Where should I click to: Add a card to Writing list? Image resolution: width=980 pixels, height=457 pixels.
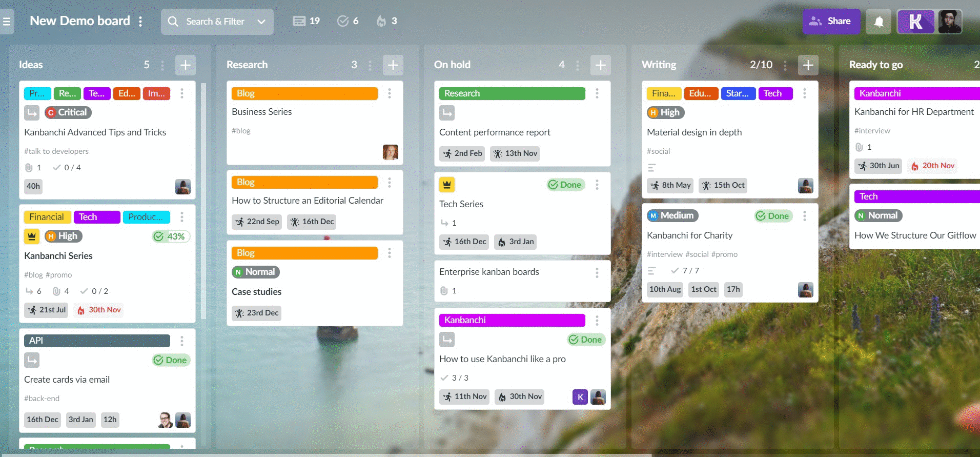[x=808, y=65]
